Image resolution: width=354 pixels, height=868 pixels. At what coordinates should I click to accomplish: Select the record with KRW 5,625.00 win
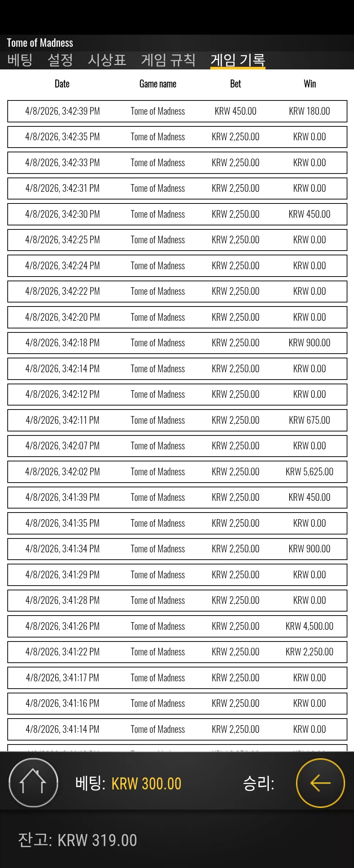pos(177,472)
